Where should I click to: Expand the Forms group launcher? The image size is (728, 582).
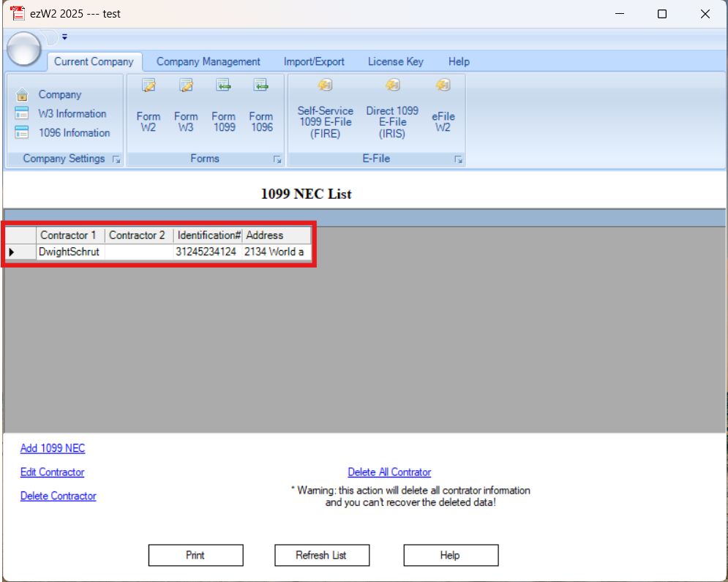pos(277,159)
